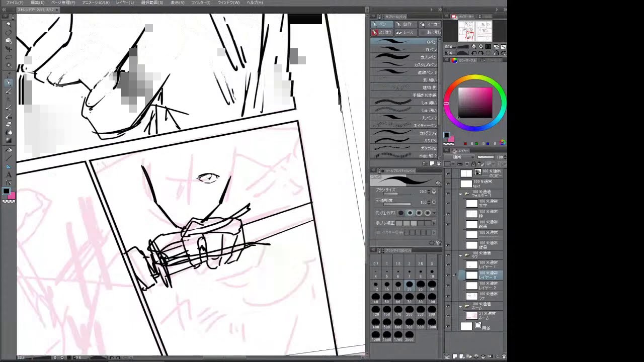The width and height of the screenshot is (644, 362).
Task: Click the Navigator canvas thumbnail preview
Action: 474,31
